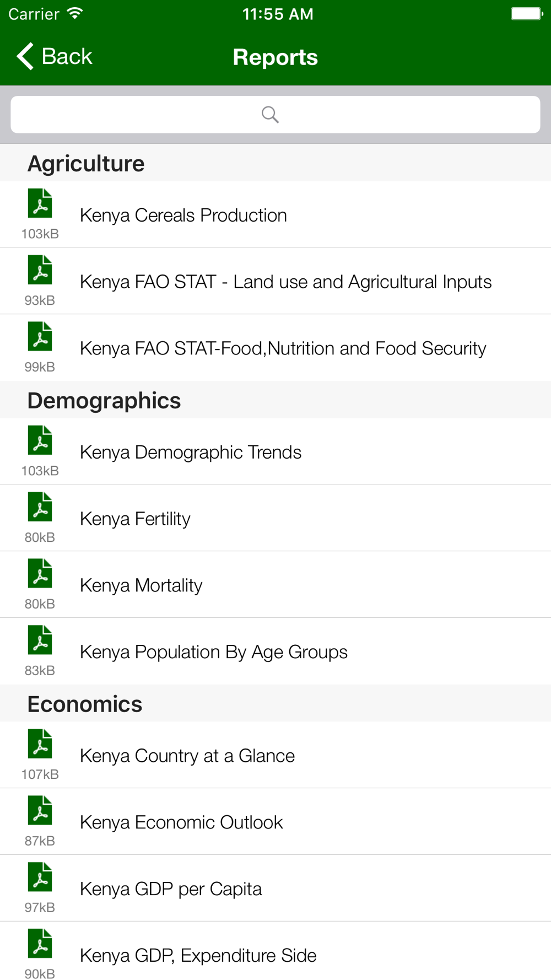Screen dimensions: 551x980
Task: Open Food, Nutrition and Food Security report
Action: pyautogui.click(x=283, y=348)
